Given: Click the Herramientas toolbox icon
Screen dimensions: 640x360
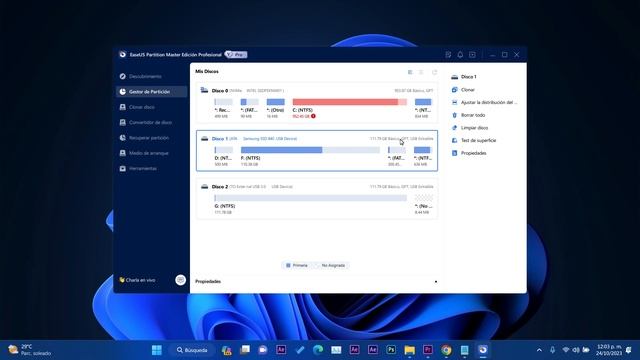Looking at the screenshot, I should pos(122,168).
